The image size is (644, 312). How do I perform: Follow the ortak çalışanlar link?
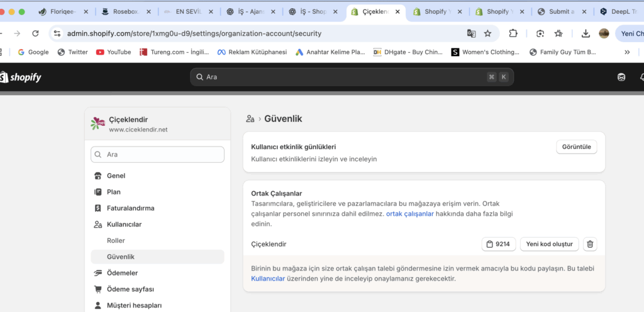(410, 214)
